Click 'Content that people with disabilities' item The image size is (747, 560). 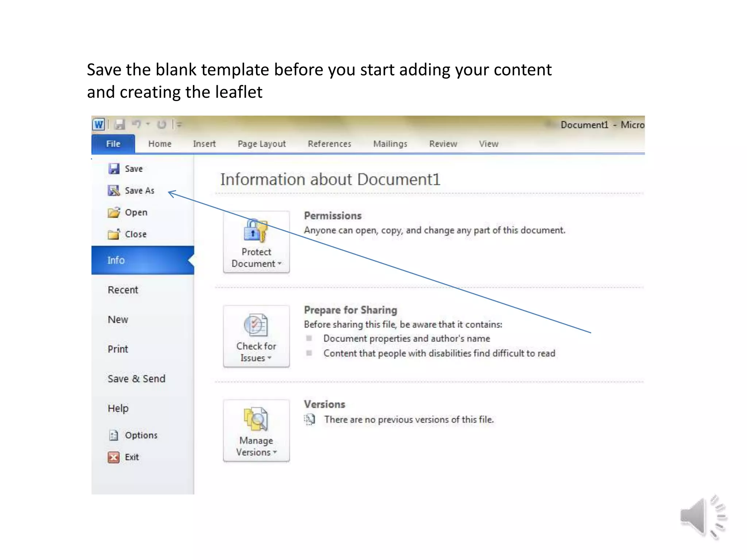pyautogui.click(x=439, y=353)
